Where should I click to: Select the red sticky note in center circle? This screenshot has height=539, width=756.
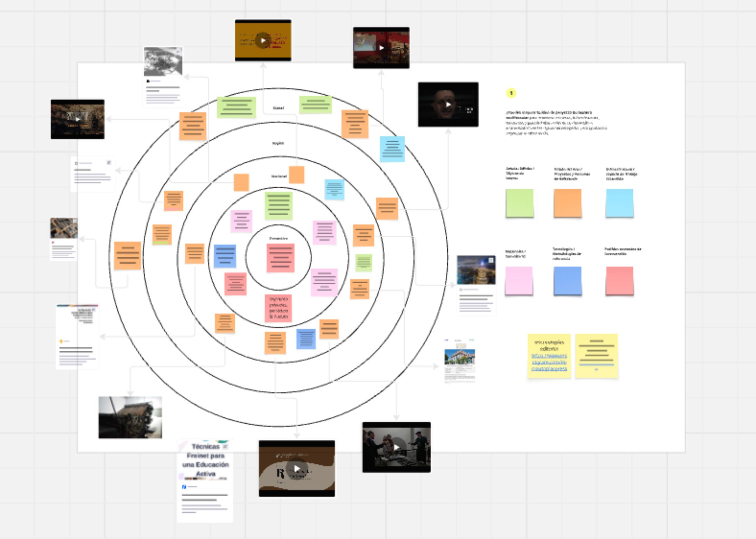(280, 258)
